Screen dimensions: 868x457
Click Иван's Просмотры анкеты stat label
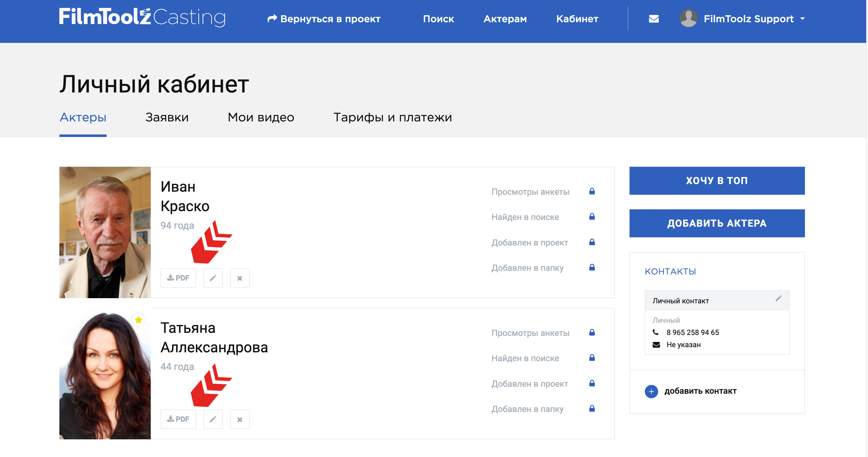[x=530, y=192]
